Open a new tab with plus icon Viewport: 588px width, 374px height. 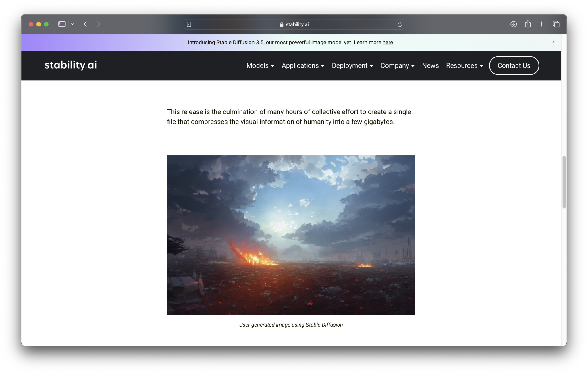point(541,24)
